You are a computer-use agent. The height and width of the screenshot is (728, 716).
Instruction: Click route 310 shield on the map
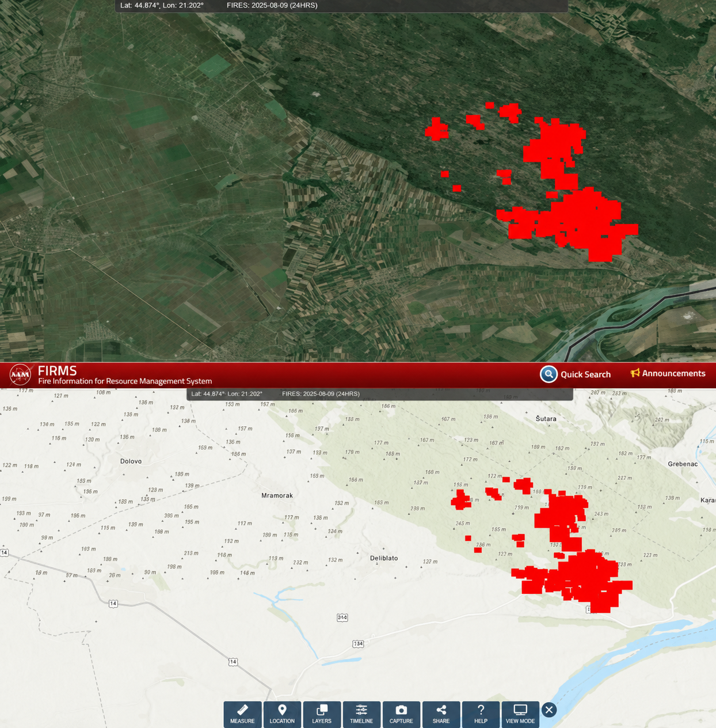click(342, 617)
